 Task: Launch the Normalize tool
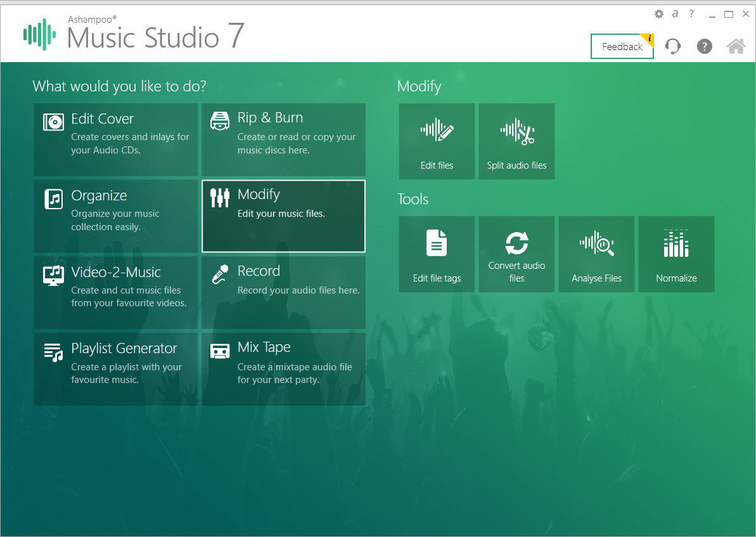coord(676,254)
